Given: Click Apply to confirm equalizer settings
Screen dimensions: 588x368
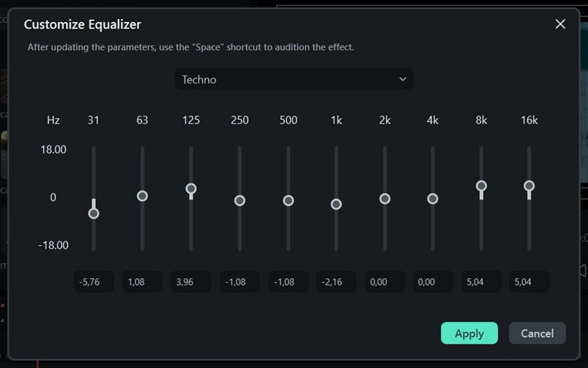Looking at the screenshot, I should point(469,333).
